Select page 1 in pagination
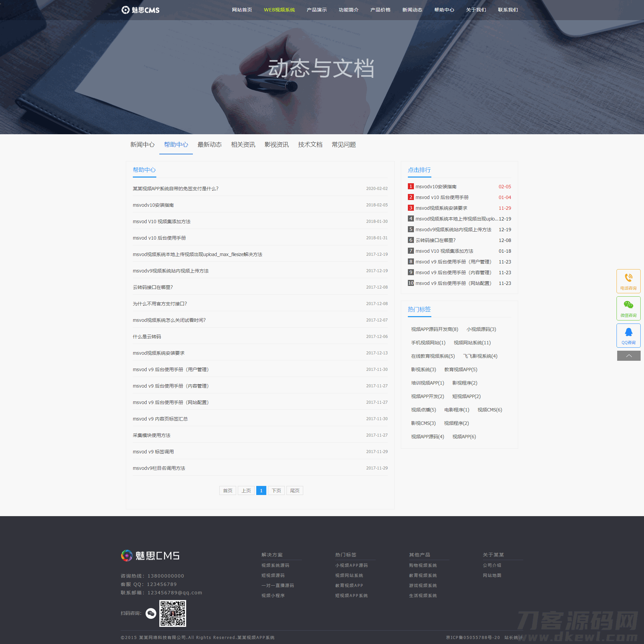 point(261,491)
